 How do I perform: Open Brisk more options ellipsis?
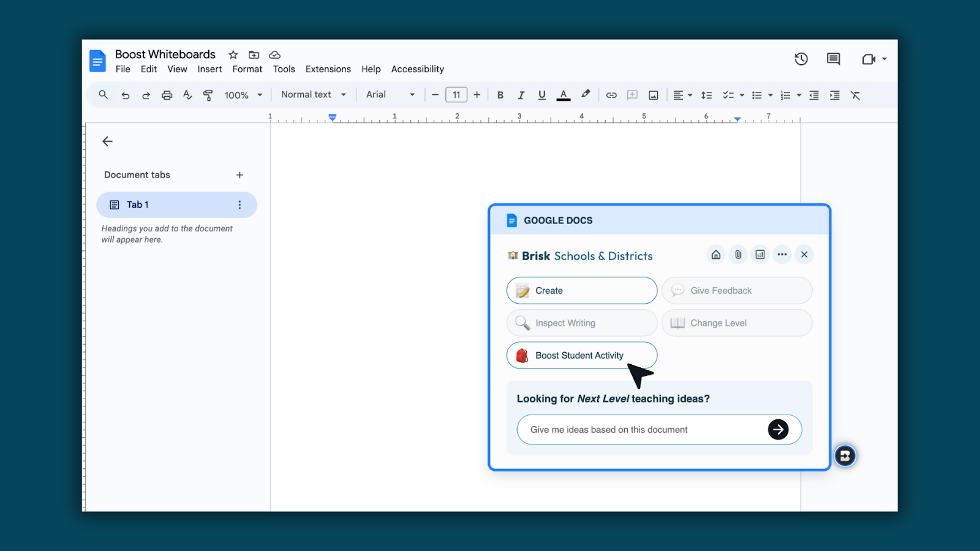coord(782,255)
